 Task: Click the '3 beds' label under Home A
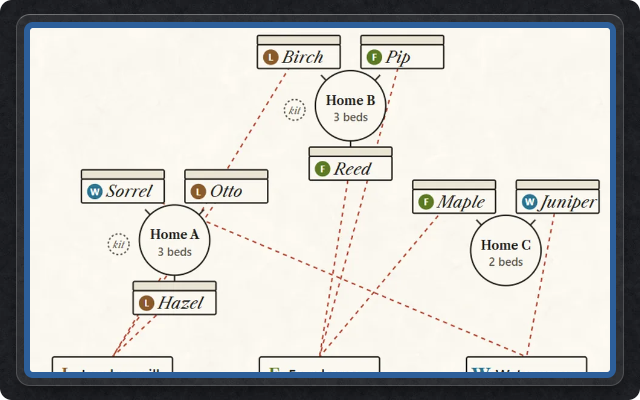pos(175,252)
